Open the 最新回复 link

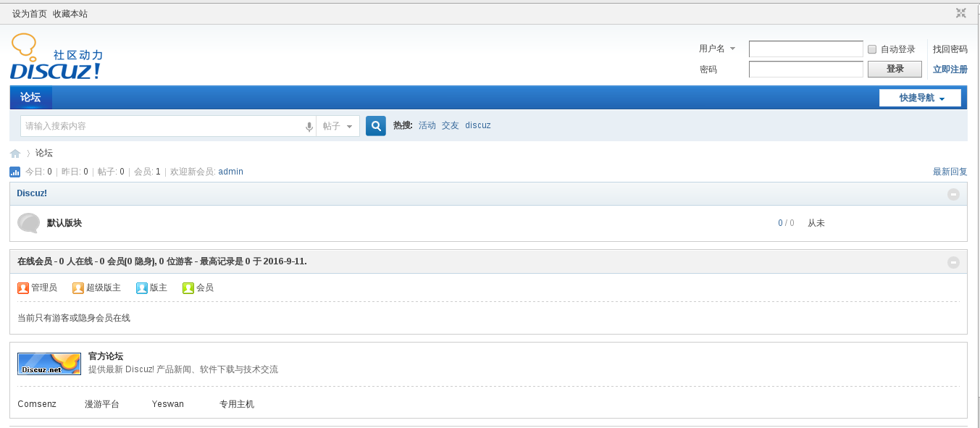(x=950, y=172)
